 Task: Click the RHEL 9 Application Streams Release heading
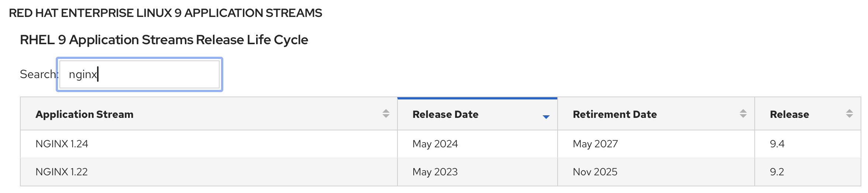(x=164, y=40)
